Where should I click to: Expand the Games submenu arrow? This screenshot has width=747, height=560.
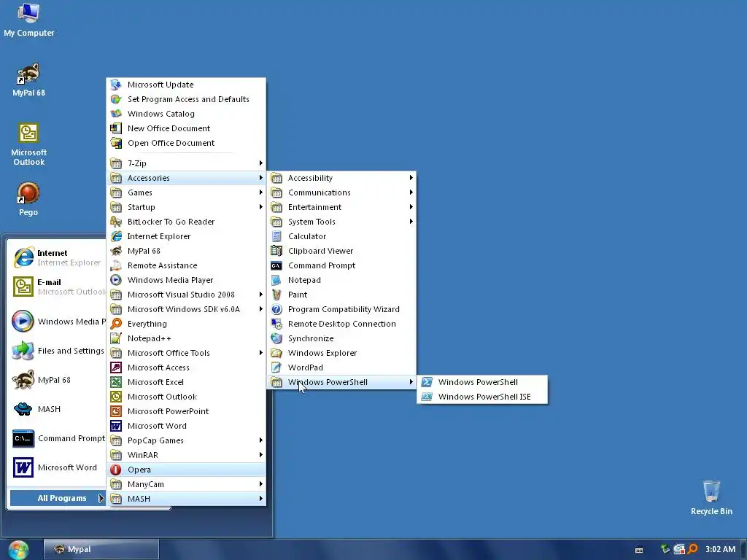[261, 192]
